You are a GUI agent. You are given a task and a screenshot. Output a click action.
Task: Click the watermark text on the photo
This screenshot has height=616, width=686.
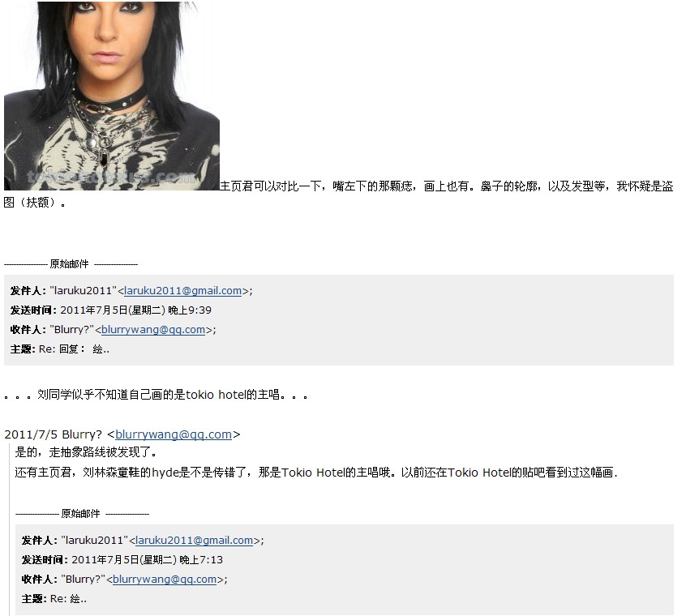tap(112, 178)
